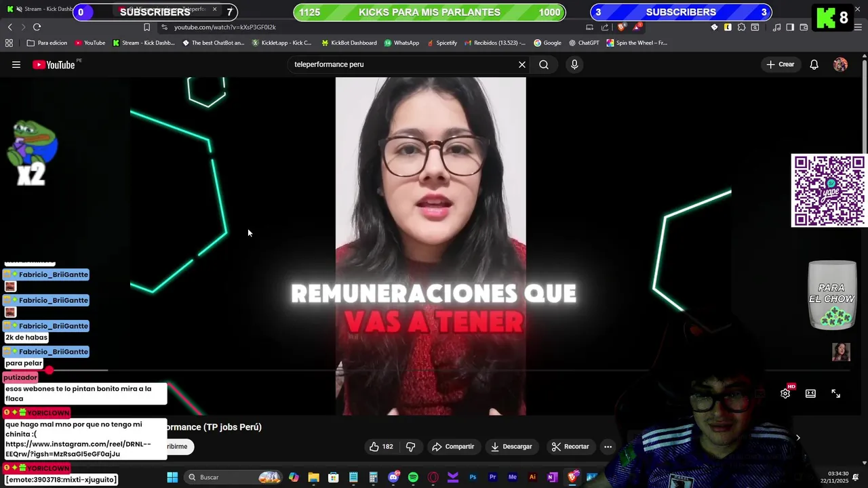Screen dimensions: 868x488
Task: Open more actions three-dot menu
Action: tap(608, 447)
